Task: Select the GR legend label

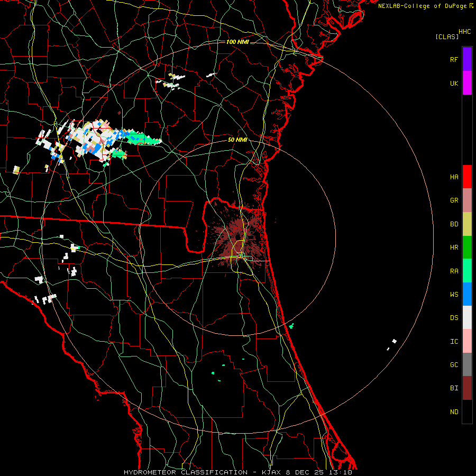Action: click(x=454, y=200)
